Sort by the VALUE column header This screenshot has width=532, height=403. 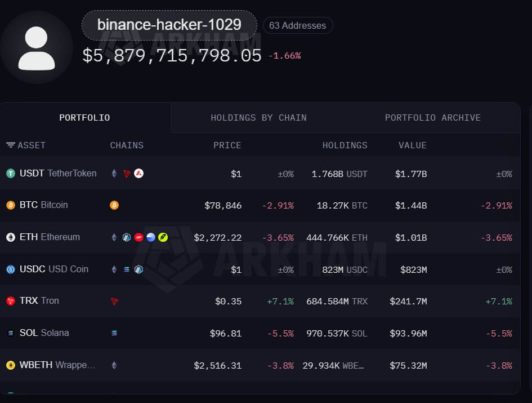point(412,145)
